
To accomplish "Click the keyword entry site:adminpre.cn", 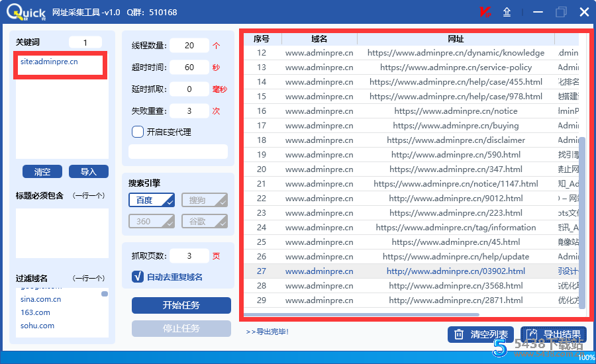I will click(49, 62).
